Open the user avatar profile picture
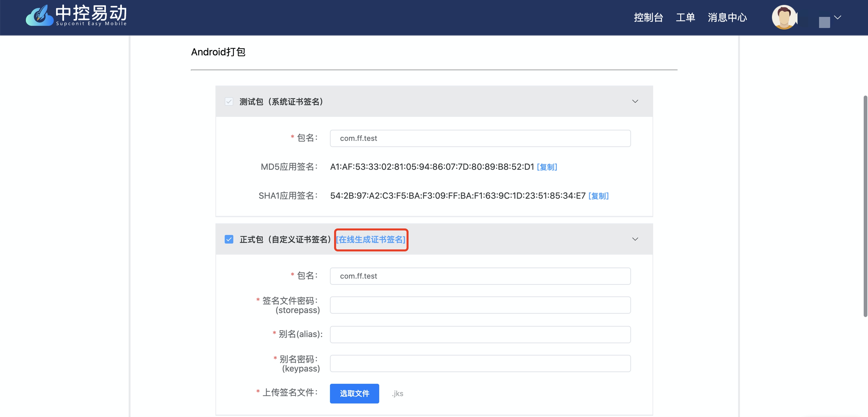The image size is (868, 417). 785,17
